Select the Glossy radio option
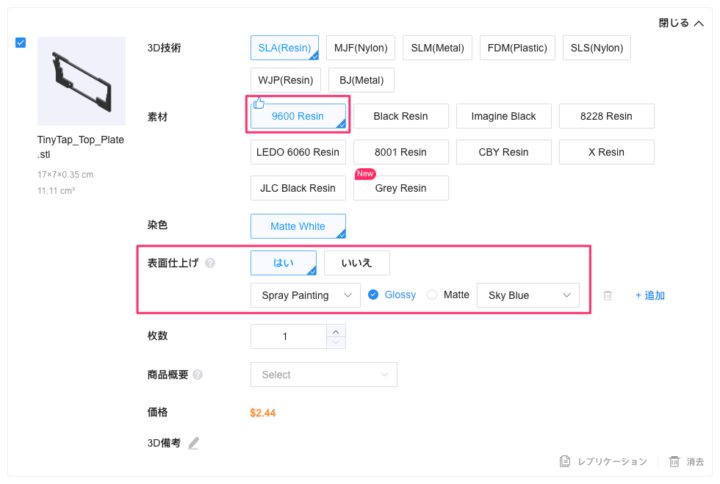Viewport: 720px width, 484px height. [x=373, y=295]
